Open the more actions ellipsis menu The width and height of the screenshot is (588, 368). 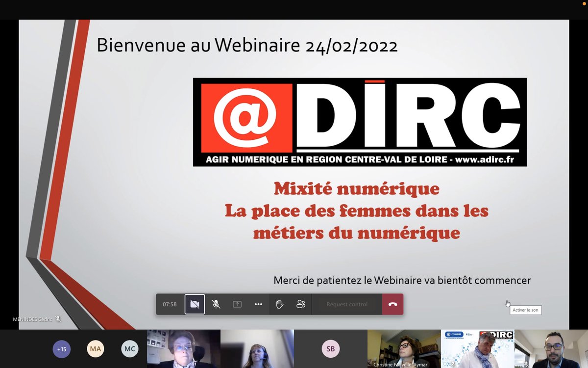pyautogui.click(x=258, y=304)
